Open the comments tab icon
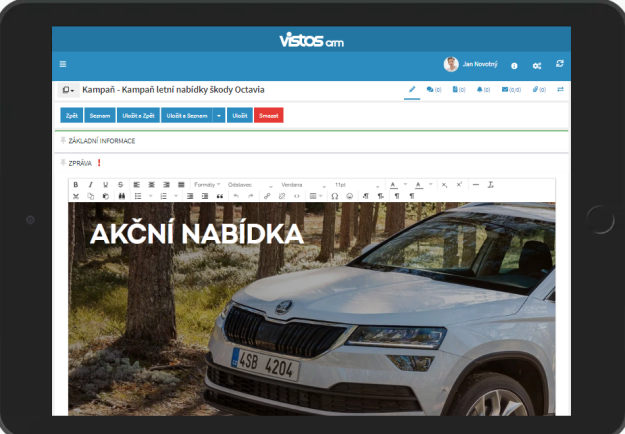 click(434, 90)
